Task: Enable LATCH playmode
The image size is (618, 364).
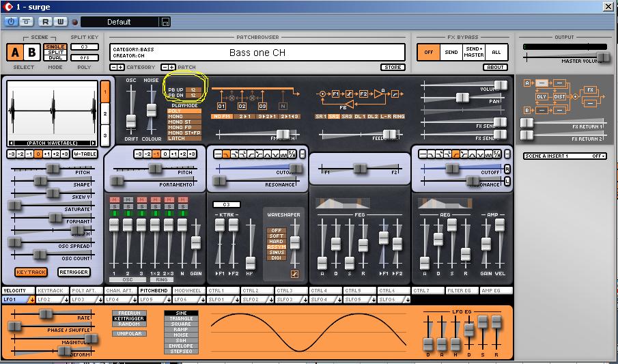Action: tap(184, 139)
